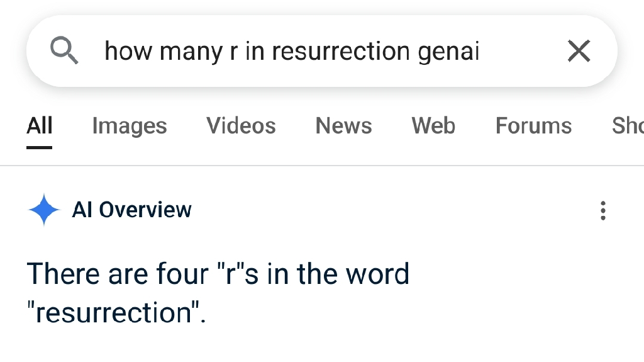Switch to the Images tab

[130, 126]
